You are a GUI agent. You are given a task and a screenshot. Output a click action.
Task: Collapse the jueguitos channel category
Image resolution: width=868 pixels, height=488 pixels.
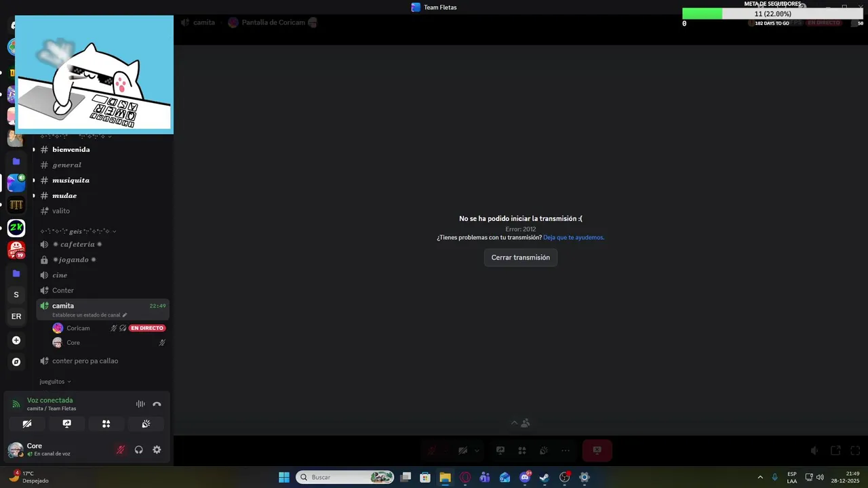point(55,382)
